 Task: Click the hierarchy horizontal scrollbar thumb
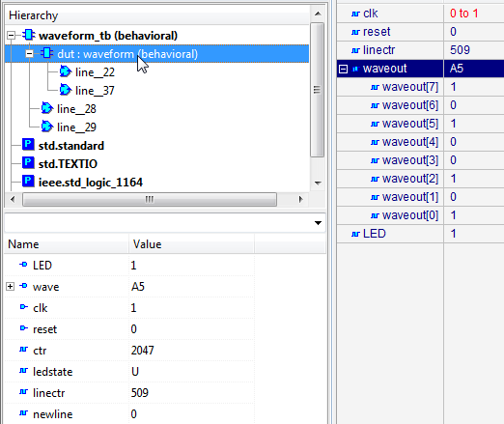tap(150, 199)
